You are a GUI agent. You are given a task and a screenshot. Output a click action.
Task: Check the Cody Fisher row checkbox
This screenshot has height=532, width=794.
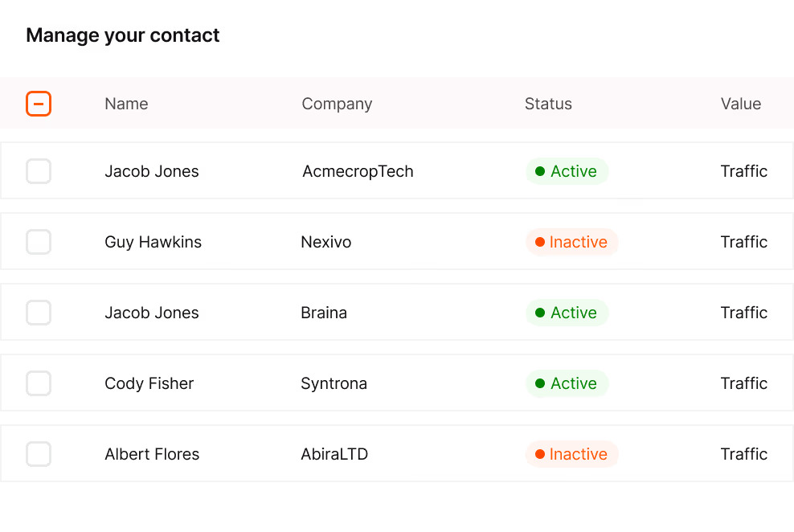(39, 383)
